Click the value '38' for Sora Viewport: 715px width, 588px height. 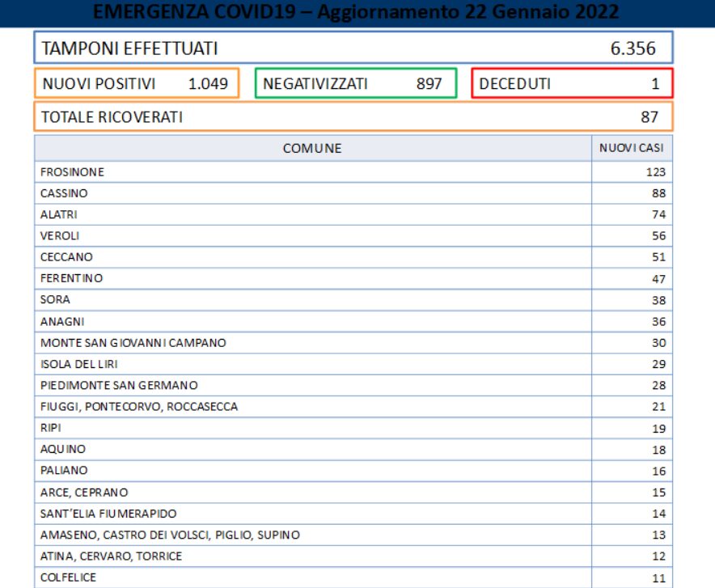659,300
